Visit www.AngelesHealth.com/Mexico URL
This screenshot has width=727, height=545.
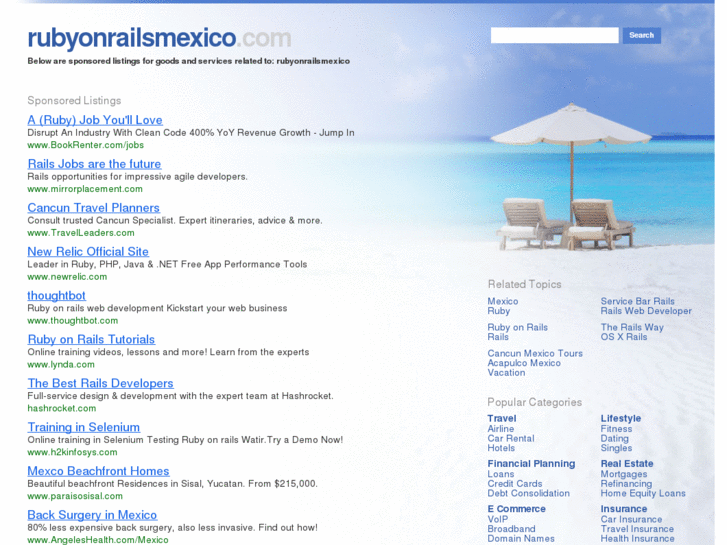pyautogui.click(x=98, y=540)
